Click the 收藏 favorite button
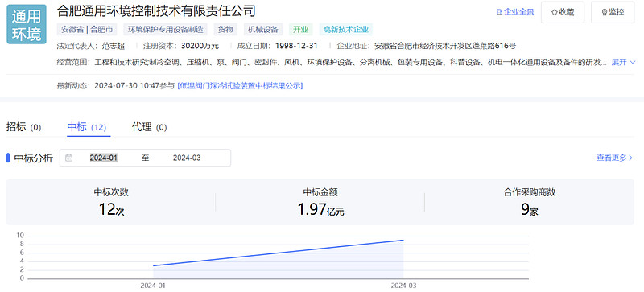 click(562, 12)
